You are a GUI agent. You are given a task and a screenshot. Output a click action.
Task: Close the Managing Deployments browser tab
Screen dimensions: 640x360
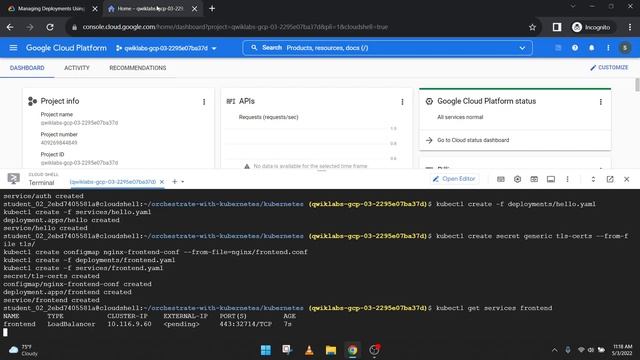[95, 9]
